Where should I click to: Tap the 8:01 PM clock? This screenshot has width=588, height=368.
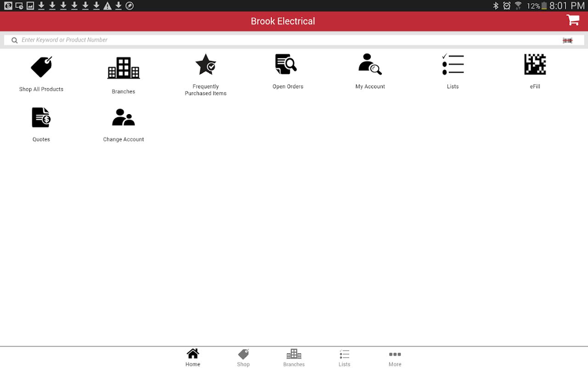[x=567, y=6]
